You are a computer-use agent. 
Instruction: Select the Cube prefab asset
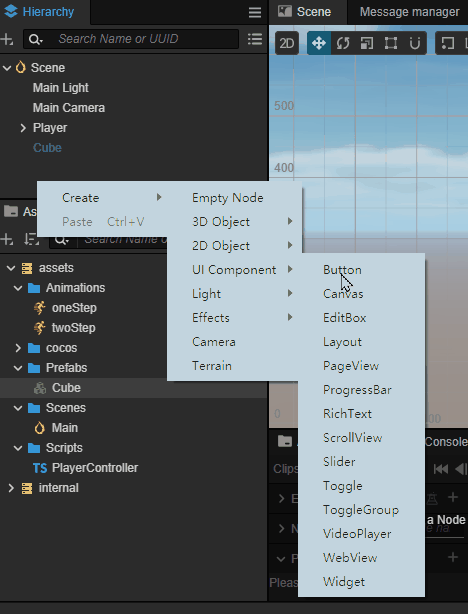[x=66, y=388]
